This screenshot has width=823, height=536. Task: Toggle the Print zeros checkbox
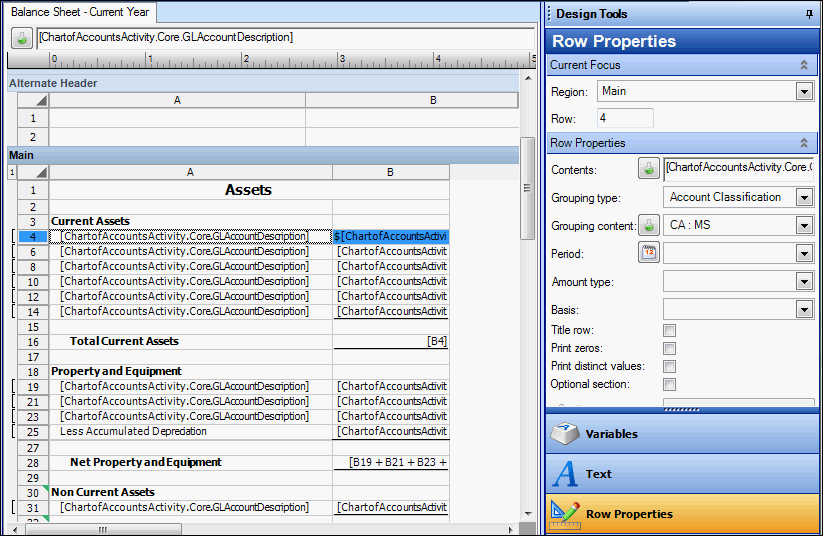point(670,348)
